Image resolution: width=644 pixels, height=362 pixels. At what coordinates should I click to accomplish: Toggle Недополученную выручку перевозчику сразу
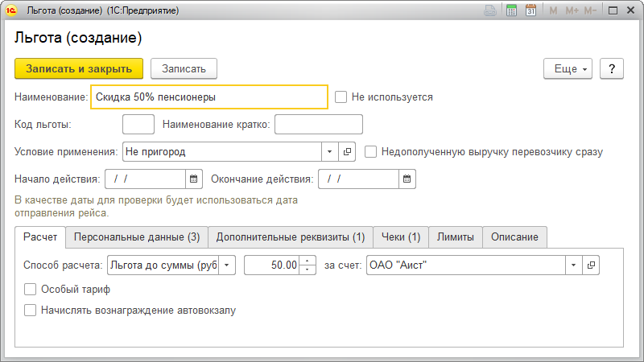click(371, 151)
